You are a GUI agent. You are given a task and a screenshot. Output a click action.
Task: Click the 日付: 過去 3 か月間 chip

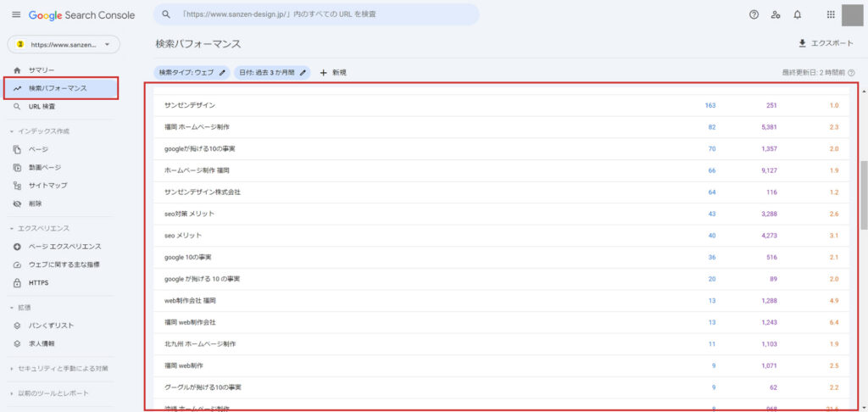click(272, 73)
